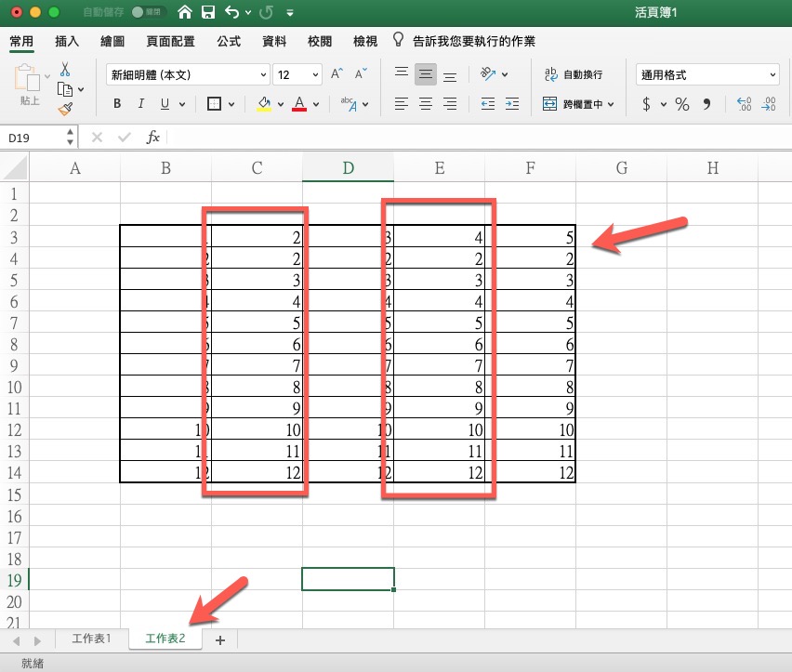Toggle the AutoSave switch

pyautogui.click(x=148, y=12)
